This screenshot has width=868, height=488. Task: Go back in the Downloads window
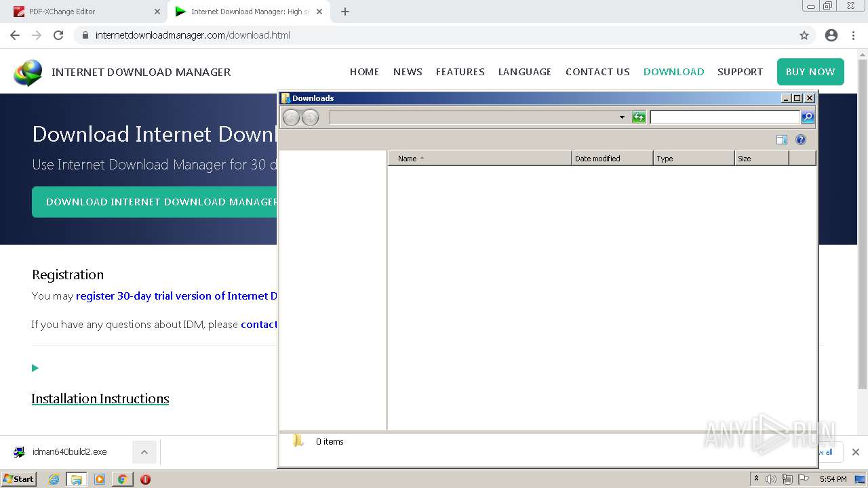coord(291,117)
